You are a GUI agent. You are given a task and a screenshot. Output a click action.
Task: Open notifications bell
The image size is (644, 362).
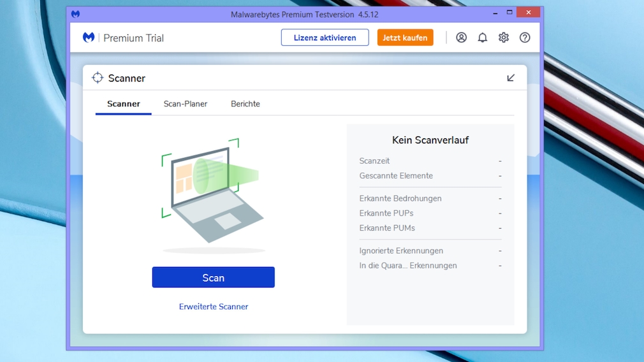coord(483,38)
